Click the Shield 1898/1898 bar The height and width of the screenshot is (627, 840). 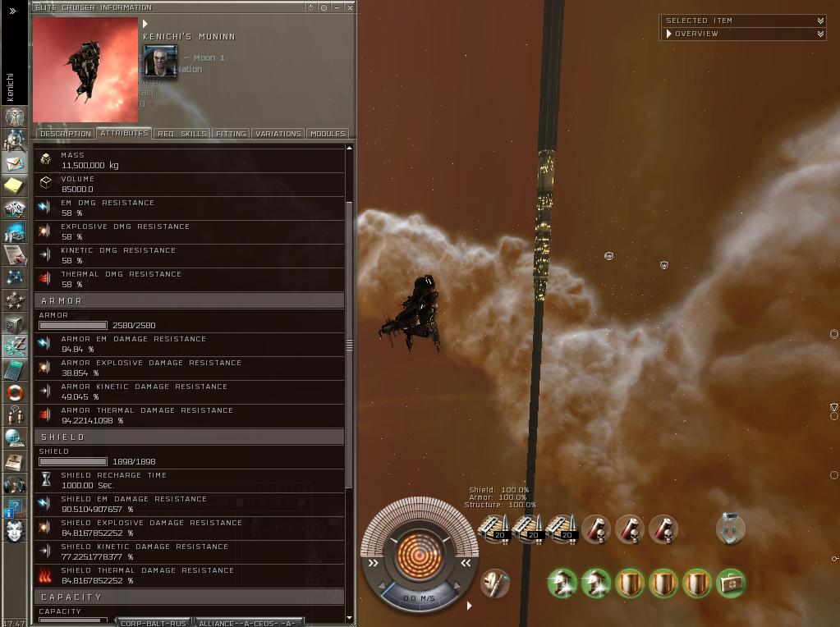(73, 461)
